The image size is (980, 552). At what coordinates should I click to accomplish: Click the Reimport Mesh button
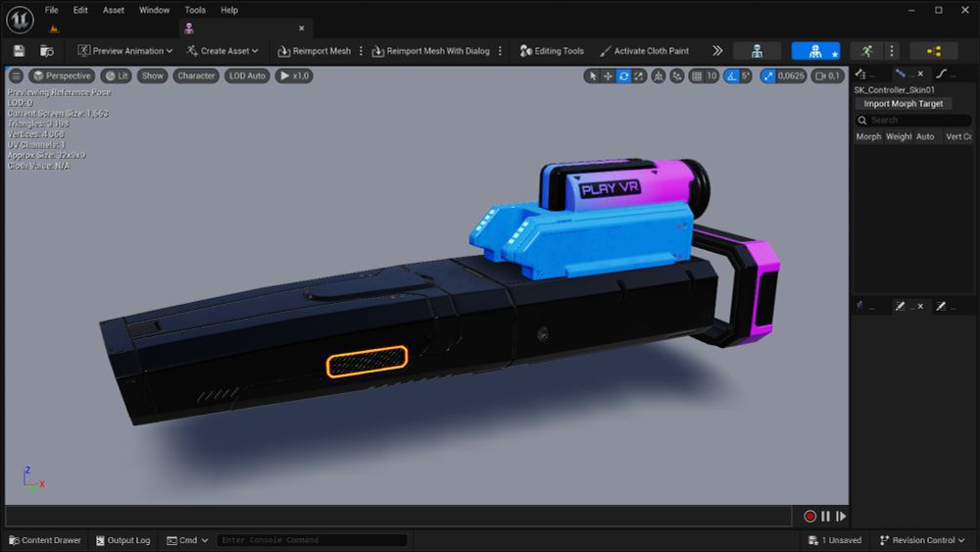(x=314, y=51)
